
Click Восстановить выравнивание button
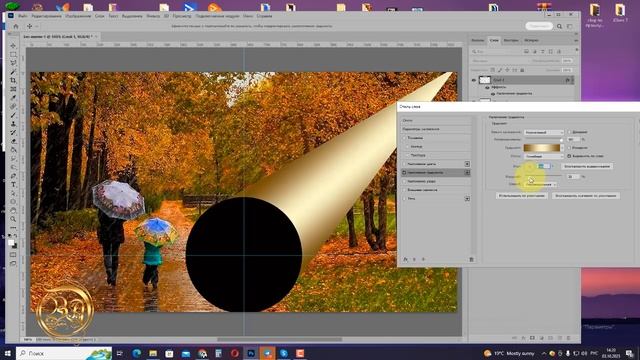(x=587, y=167)
